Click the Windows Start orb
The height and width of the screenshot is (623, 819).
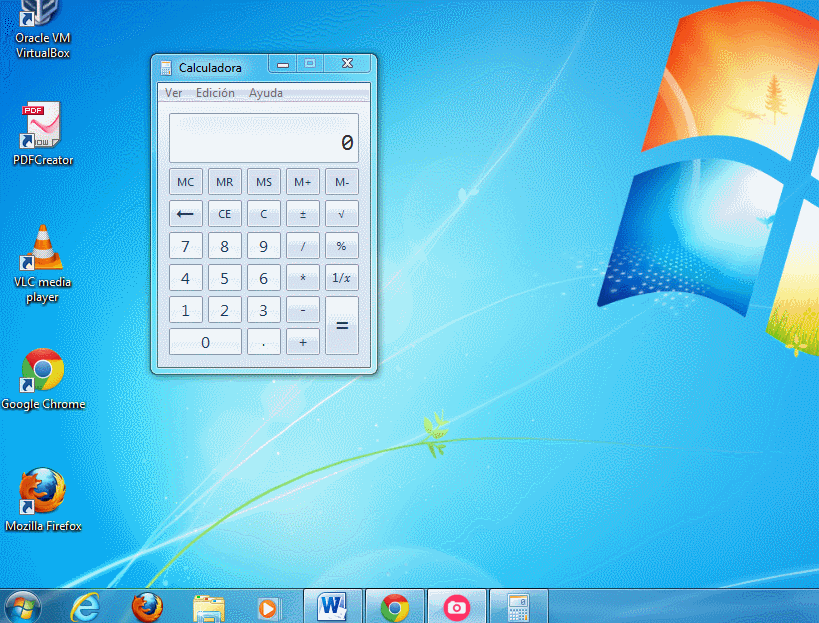[22, 608]
